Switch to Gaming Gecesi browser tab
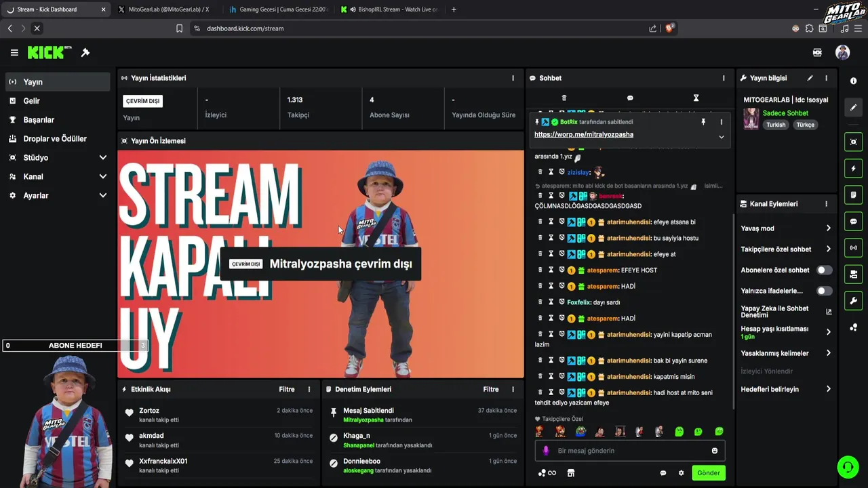 278,9
